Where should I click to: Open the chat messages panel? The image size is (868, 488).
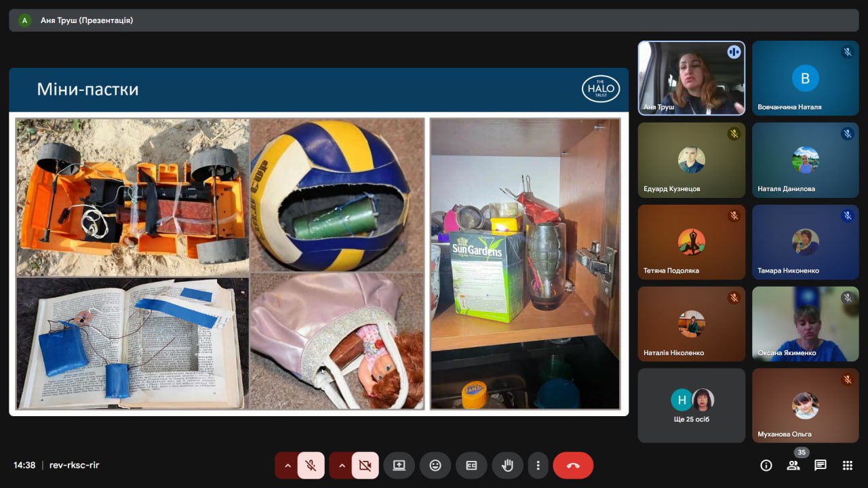point(820,465)
